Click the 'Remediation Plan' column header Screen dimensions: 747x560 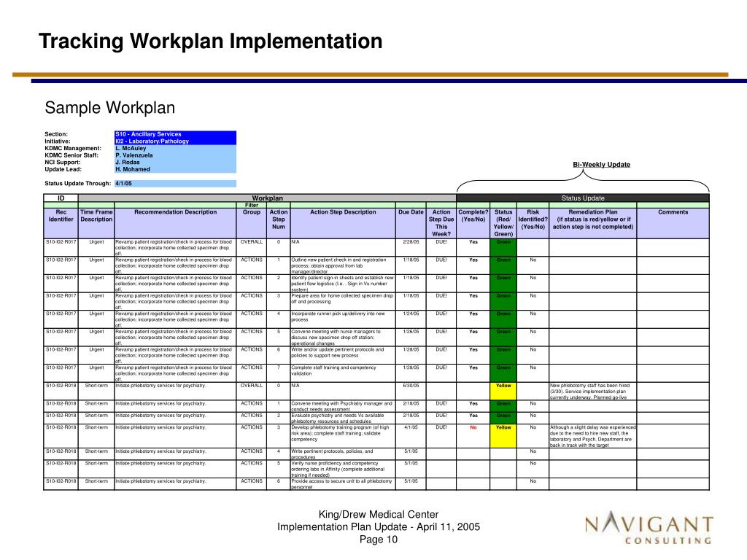coord(592,223)
